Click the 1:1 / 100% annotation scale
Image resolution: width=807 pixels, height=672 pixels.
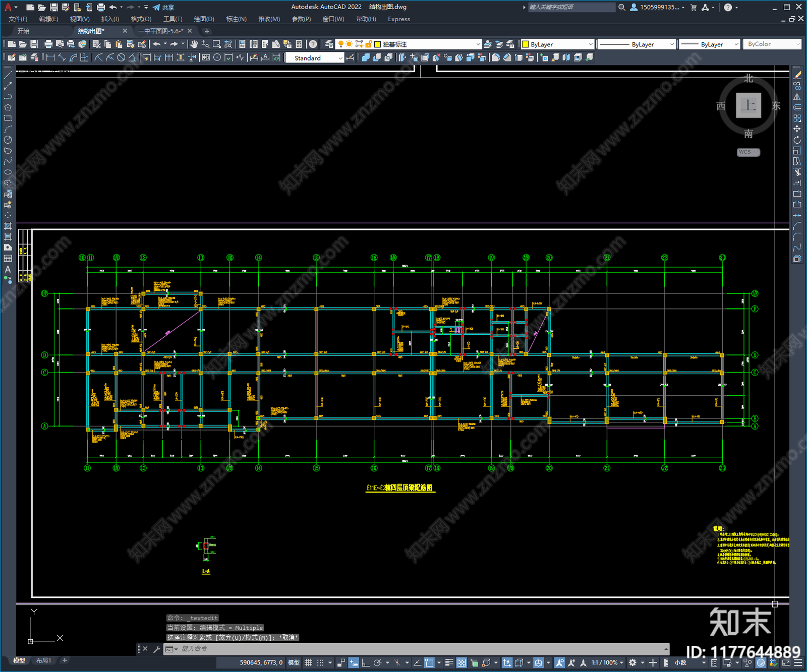coord(604,662)
